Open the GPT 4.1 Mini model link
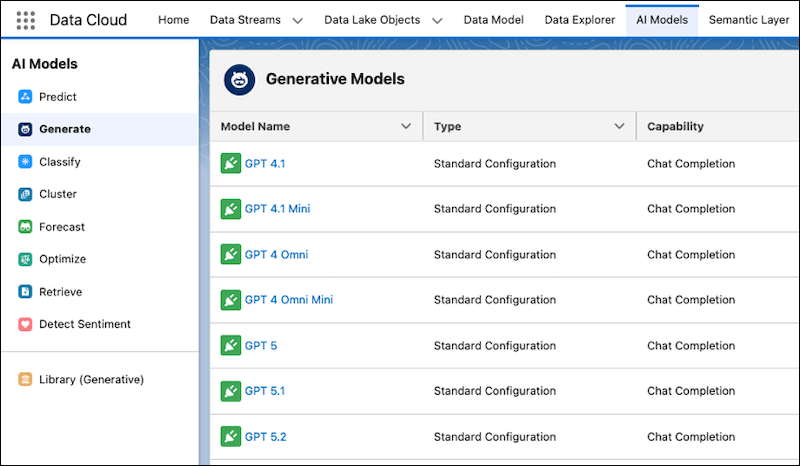 pos(277,209)
